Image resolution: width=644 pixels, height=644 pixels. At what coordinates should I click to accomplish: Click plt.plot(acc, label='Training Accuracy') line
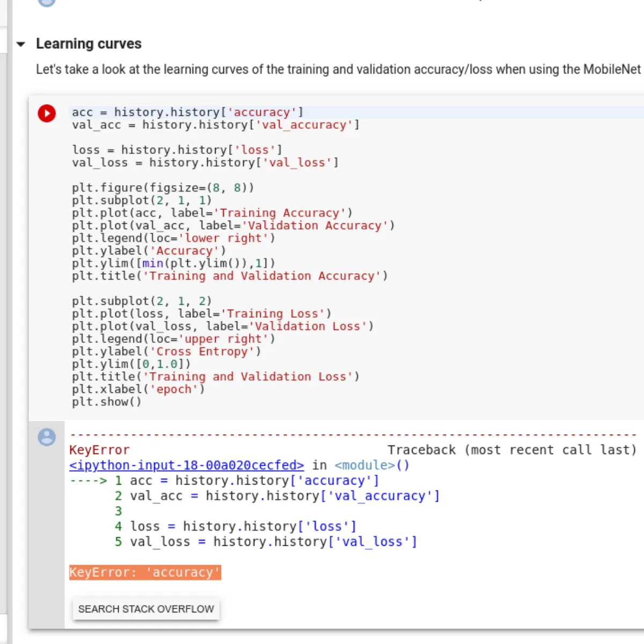point(213,213)
